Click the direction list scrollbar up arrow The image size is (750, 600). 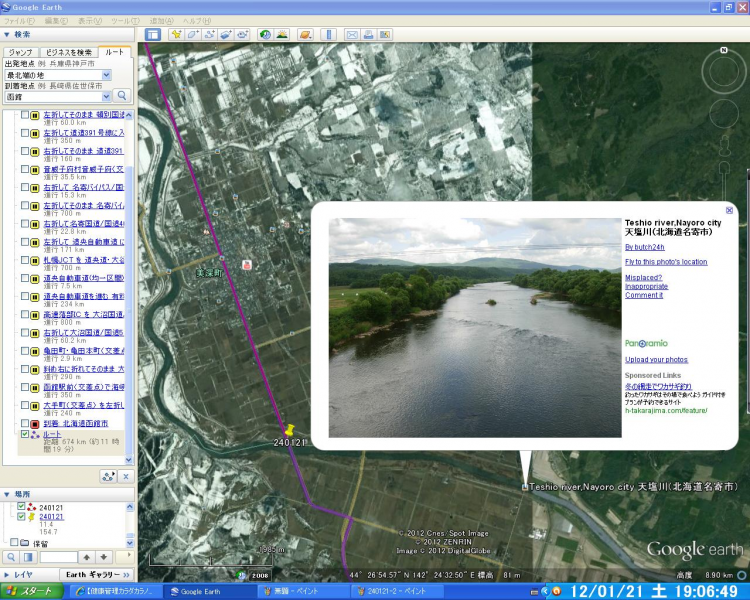tap(129, 115)
